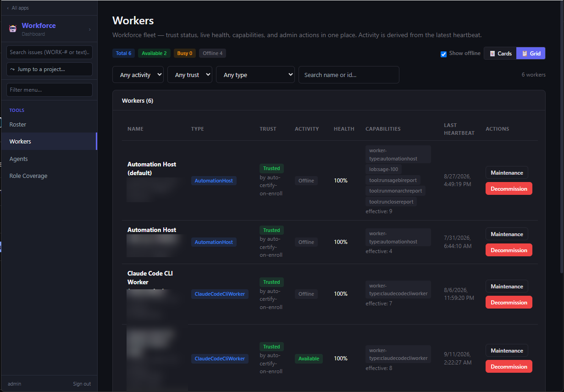
Task: Click the effective: 9 text
Action: point(379,211)
